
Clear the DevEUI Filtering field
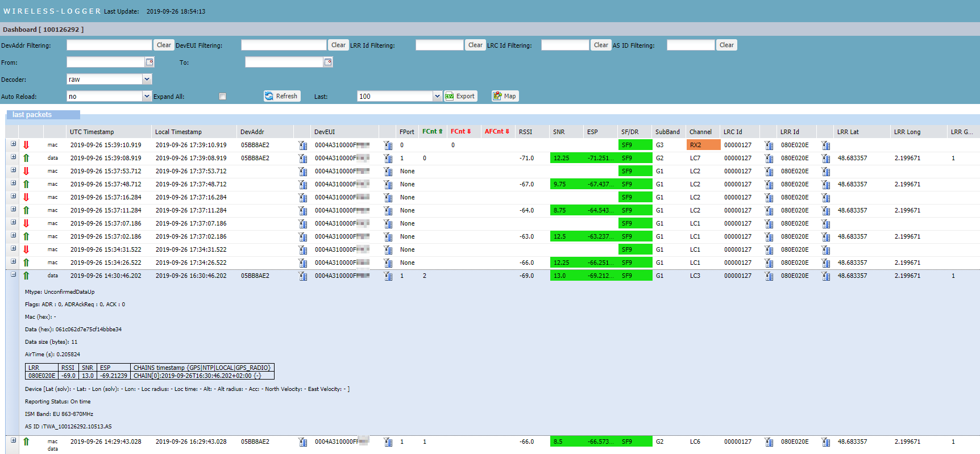(x=338, y=45)
